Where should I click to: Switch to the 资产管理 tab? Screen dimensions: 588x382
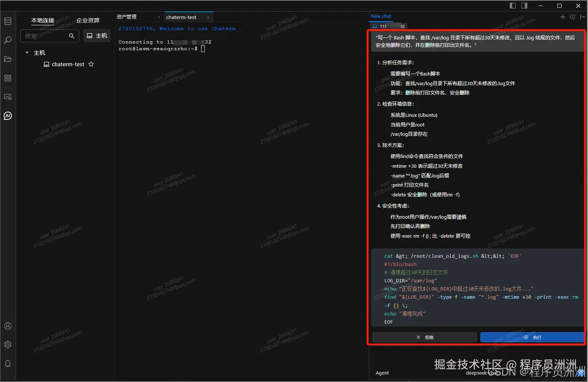point(127,16)
